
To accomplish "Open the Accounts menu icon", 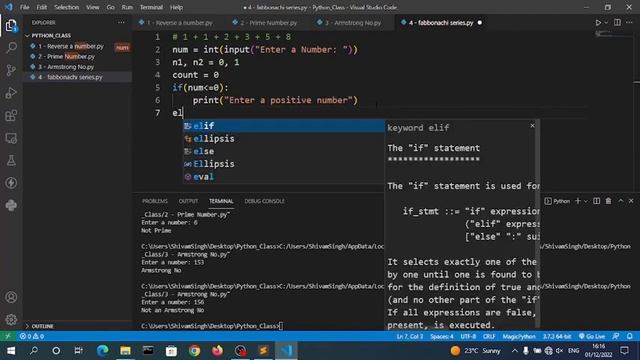I will click(x=11, y=297).
